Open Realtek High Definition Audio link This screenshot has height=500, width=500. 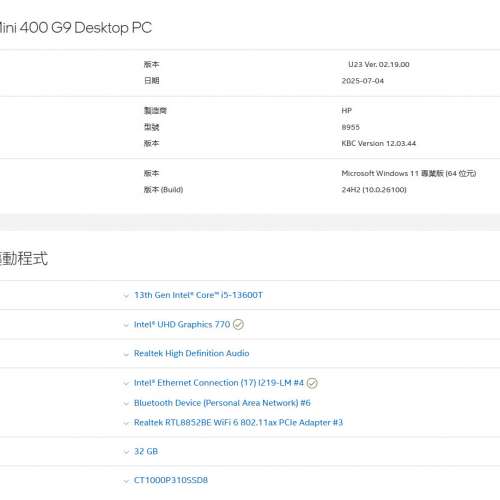pyautogui.click(x=192, y=353)
